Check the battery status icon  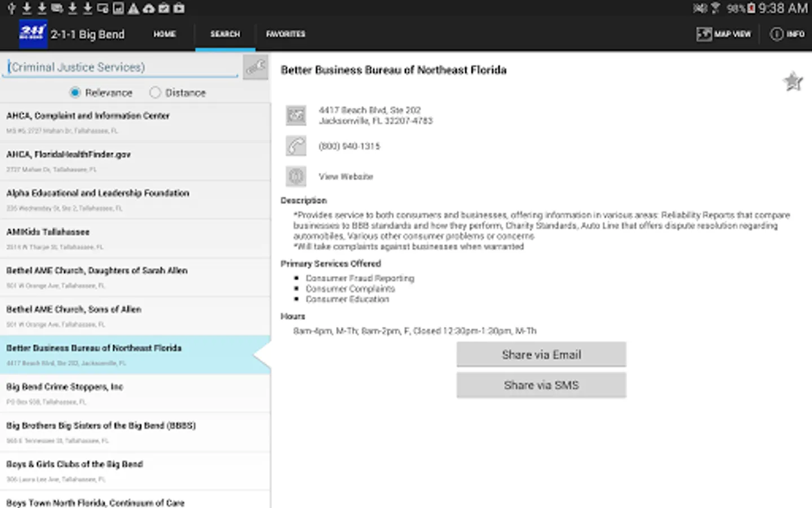click(x=751, y=8)
